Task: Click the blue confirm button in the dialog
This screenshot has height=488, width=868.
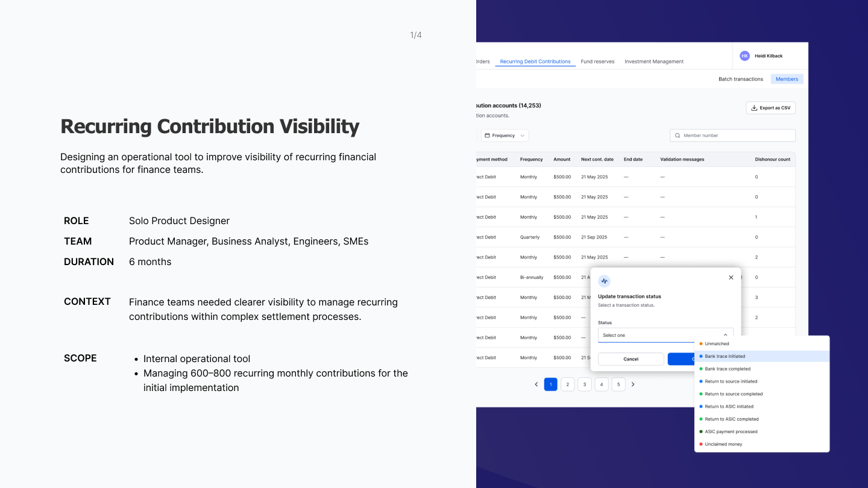Action: (681, 359)
